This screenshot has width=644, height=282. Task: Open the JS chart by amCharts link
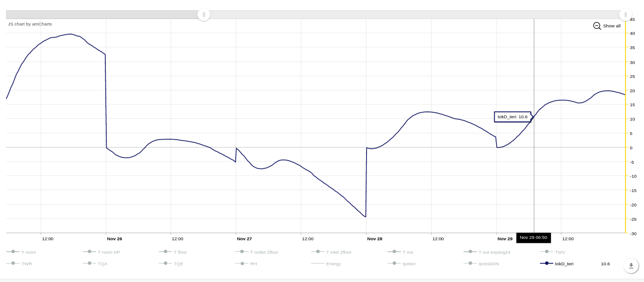coord(30,24)
